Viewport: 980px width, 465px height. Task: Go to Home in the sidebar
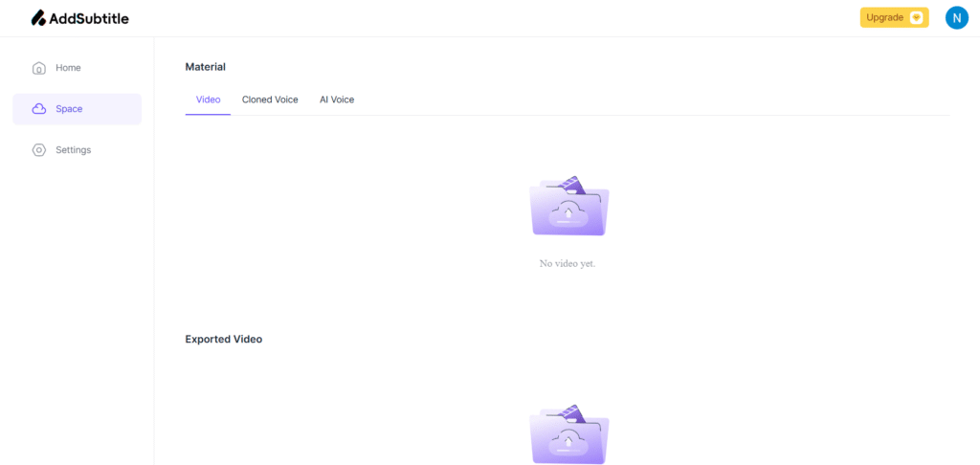click(x=68, y=68)
